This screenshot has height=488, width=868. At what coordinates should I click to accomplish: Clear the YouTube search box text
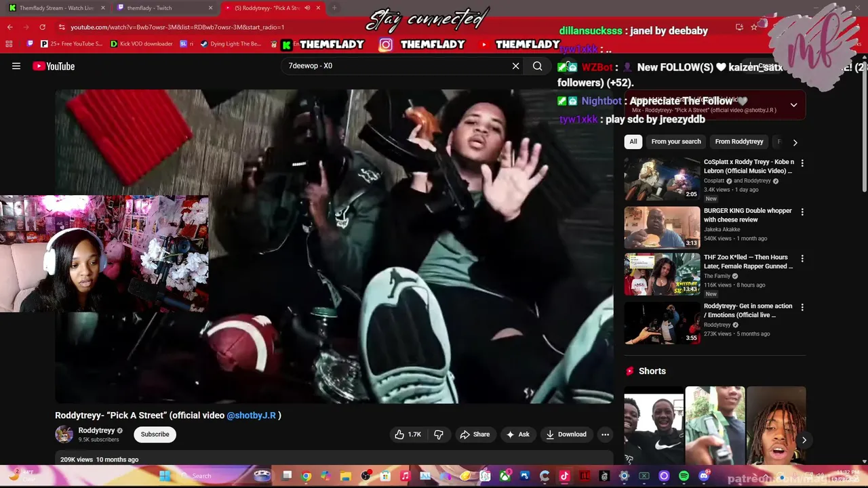(515, 66)
